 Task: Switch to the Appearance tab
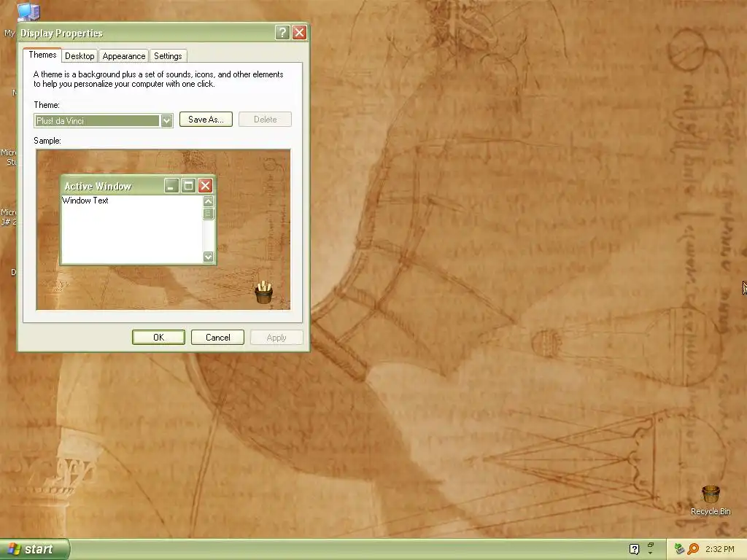tap(124, 56)
